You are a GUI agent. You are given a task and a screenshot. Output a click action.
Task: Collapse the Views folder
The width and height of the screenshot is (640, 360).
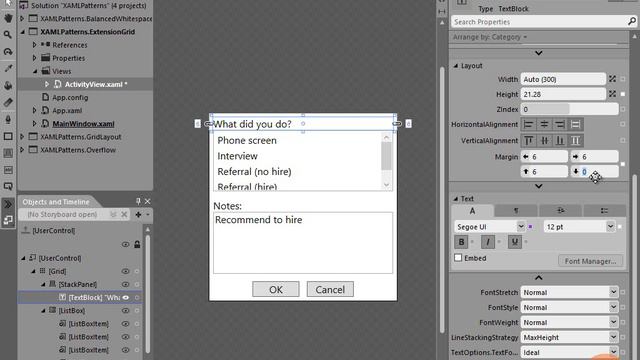coord(35,71)
